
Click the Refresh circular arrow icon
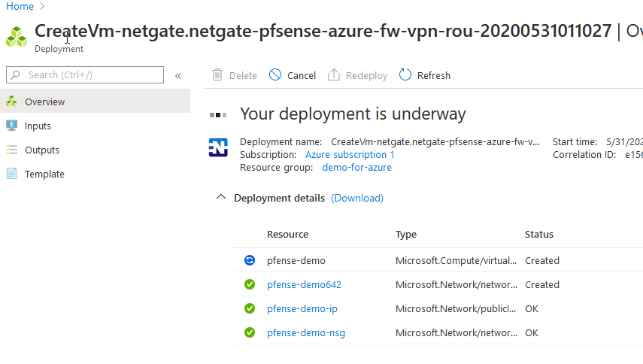coord(405,75)
